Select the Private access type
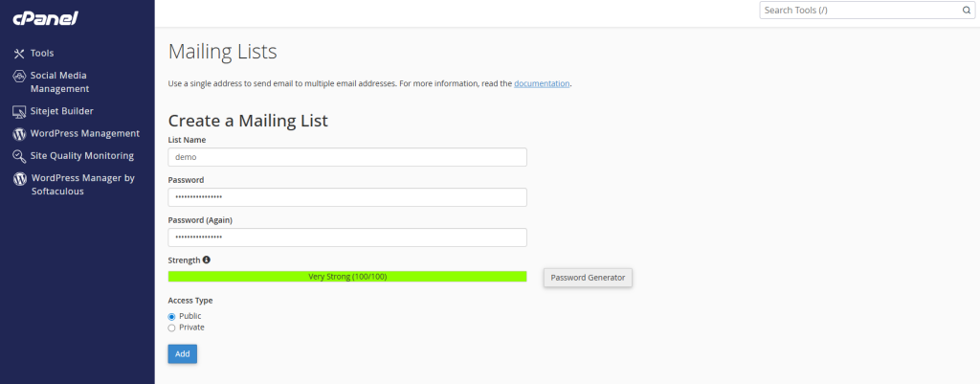Image resolution: width=980 pixels, height=384 pixels. click(172, 328)
